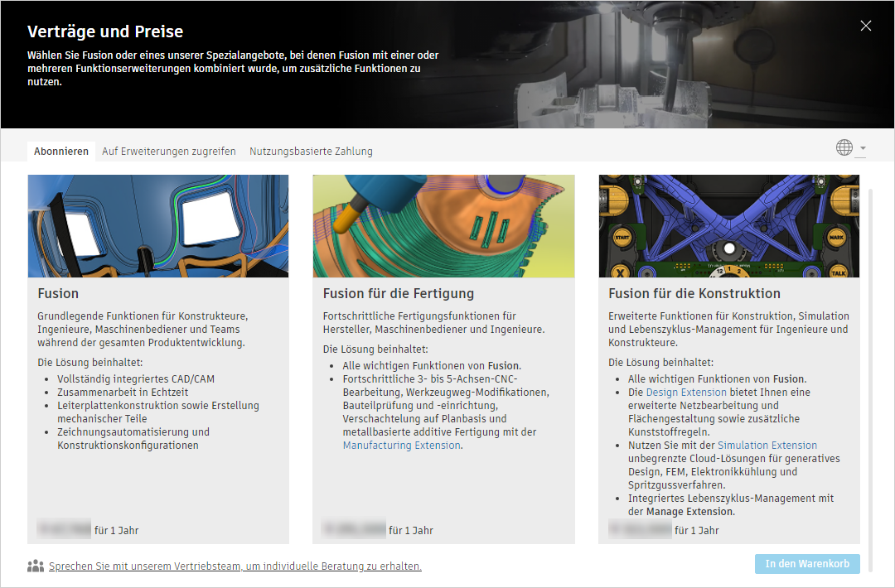Viewport: 895px width, 588px height.
Task: Open the Simulation Extension link
Action: pos(767,446)
